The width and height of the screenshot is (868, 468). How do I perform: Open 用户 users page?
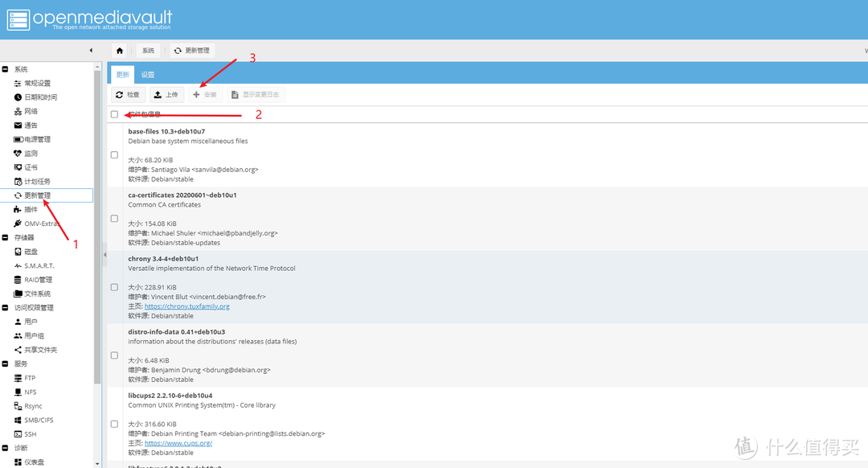26,322
